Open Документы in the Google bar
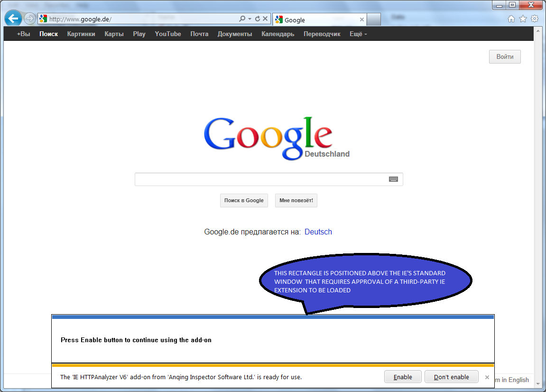 tap(235, 34)
